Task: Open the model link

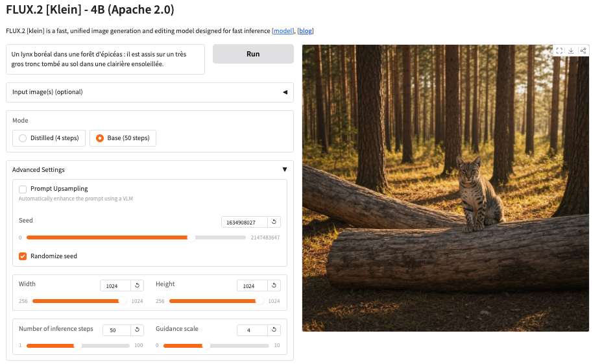Action: (x=283, y=31)
